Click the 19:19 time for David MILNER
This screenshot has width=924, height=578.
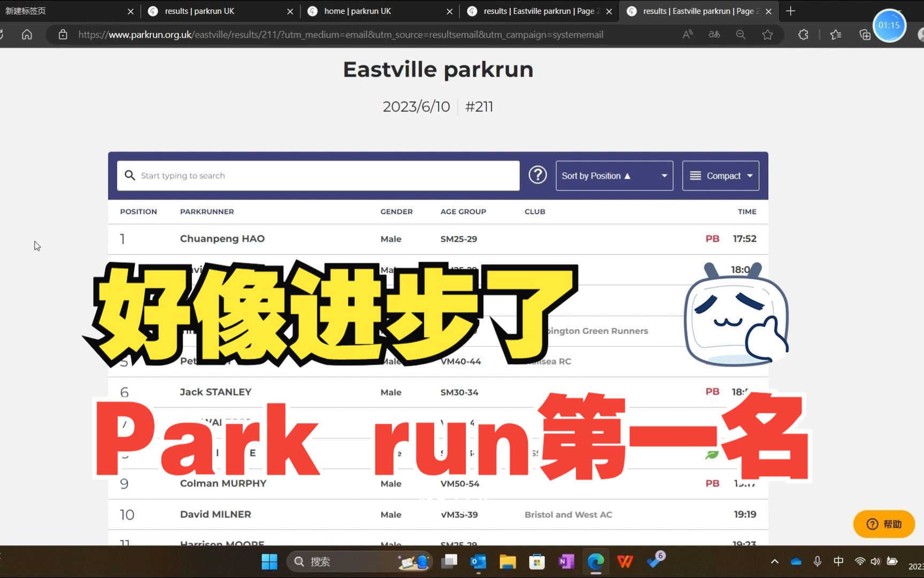[745, 514]
